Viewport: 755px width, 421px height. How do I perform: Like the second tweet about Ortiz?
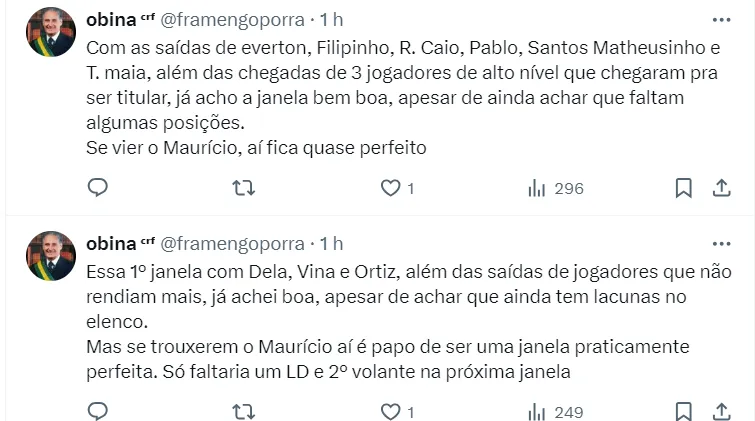391,411
